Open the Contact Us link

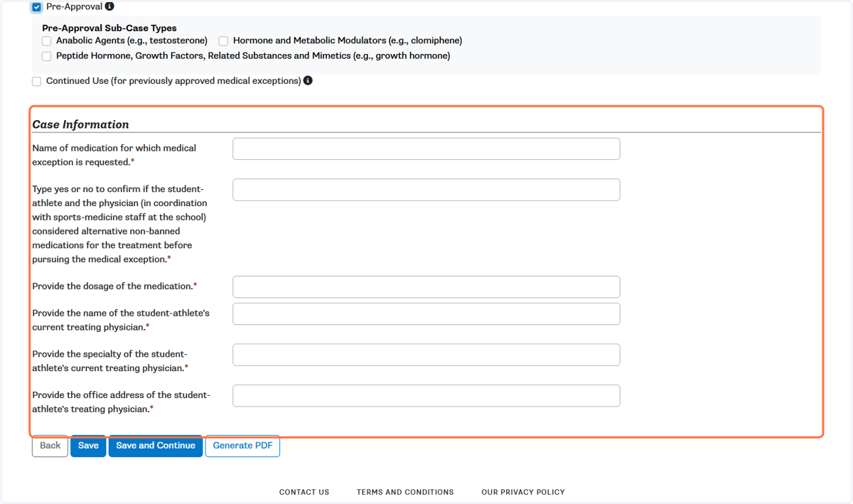(x=304, y=492)
